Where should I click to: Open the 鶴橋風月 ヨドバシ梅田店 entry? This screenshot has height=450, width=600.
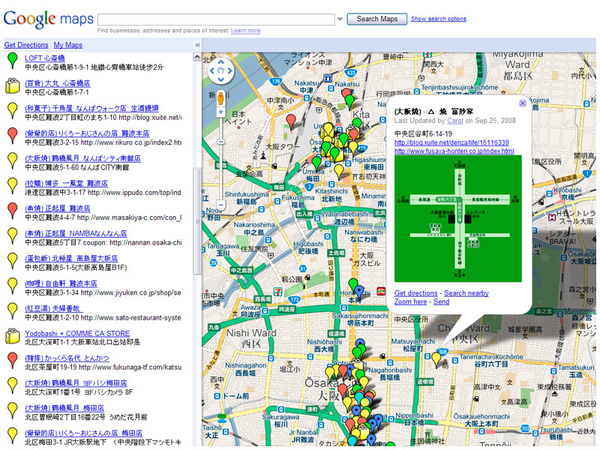76,383
